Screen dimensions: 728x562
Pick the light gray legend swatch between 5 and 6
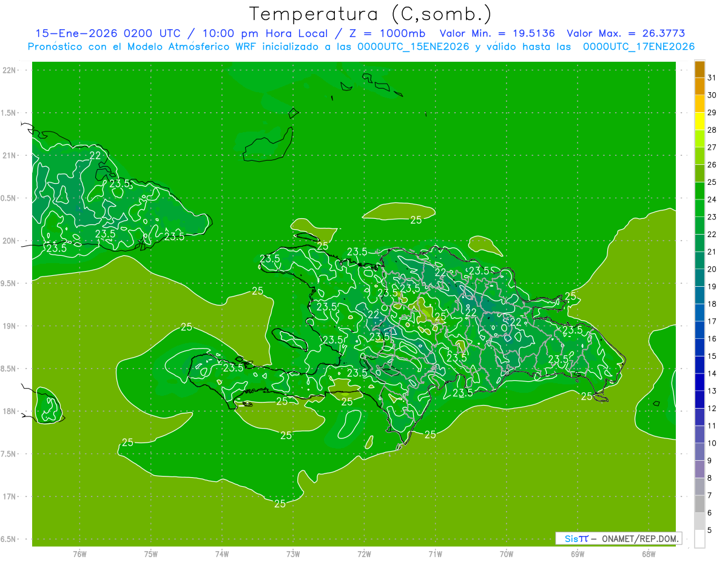[x=699, y=521]
